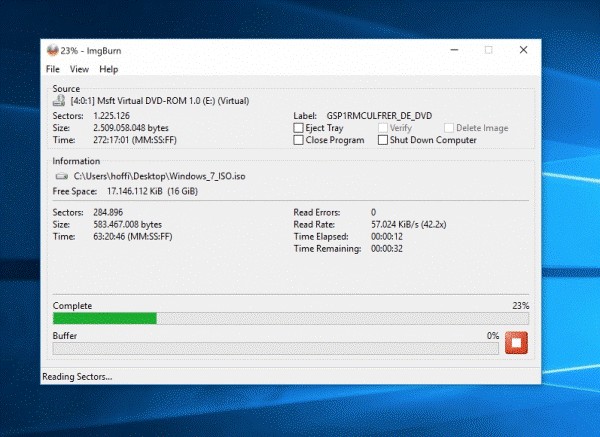Click the Msft Virtual DVD-ROM source text
Screen dimensions: 600x437
(x=160, y=101)
